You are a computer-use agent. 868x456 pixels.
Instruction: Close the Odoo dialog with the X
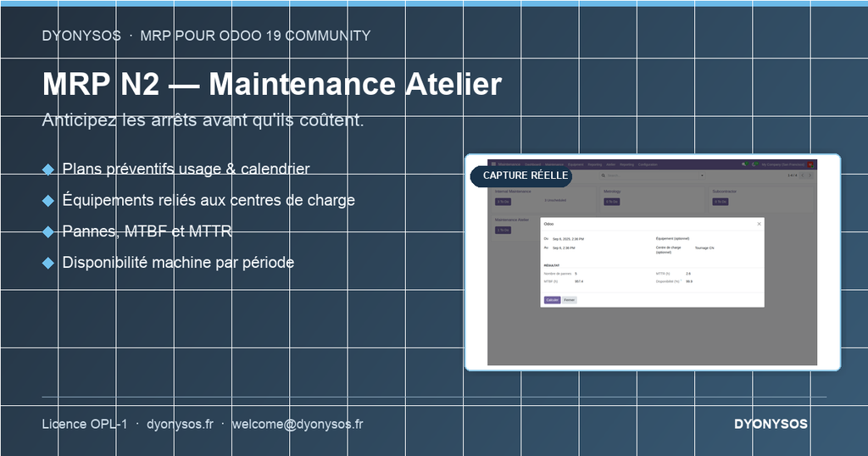[759, 224]
